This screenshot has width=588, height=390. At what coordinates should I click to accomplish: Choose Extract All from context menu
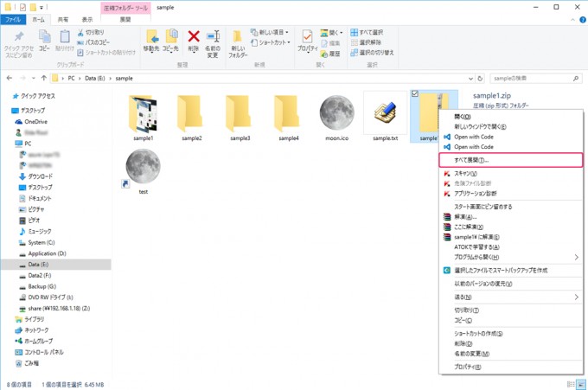coord(511,160)
